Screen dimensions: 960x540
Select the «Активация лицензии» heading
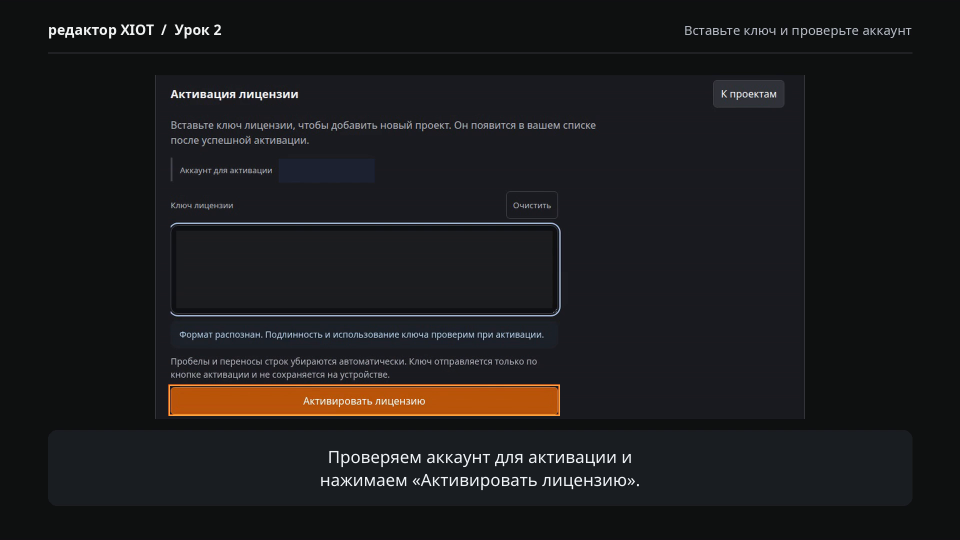(x=234, y=94)
